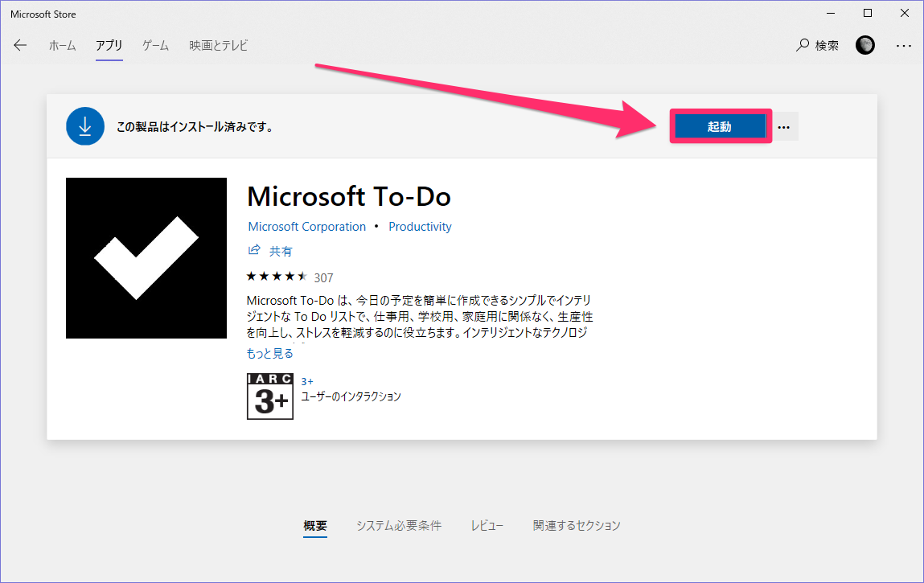The width and height of the screenshot is (924, 583).
Task: Open the 関連するセクション tab
Action: click(x=577, y=525)
